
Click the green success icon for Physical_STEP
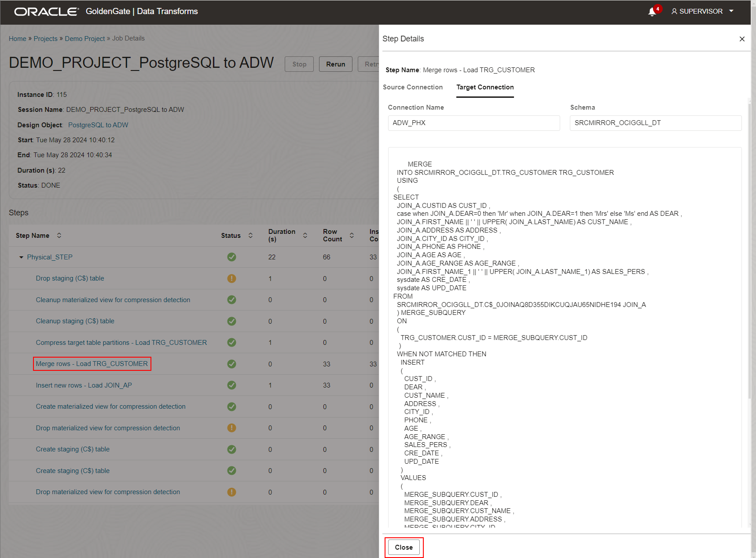click(x=231, y=257)
